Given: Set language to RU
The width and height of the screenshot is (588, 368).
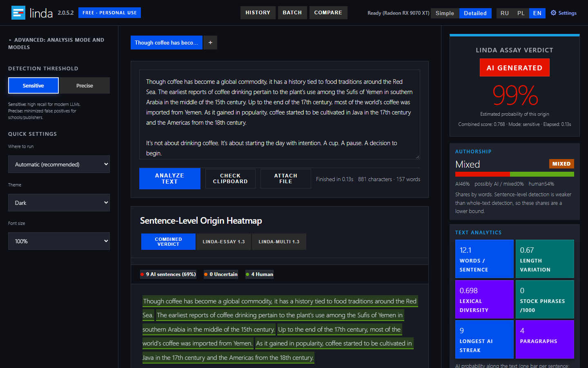Looking at the screenshot, I should pos(505,13).
